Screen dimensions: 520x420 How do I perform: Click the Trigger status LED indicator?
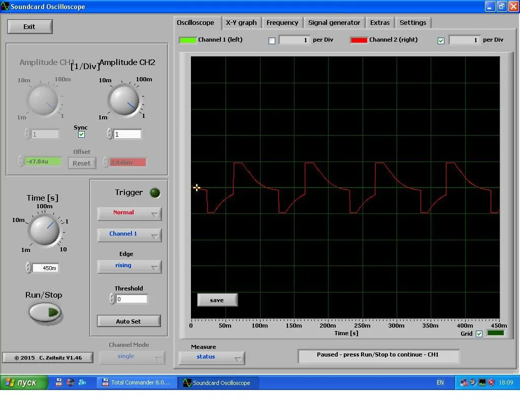154,192
